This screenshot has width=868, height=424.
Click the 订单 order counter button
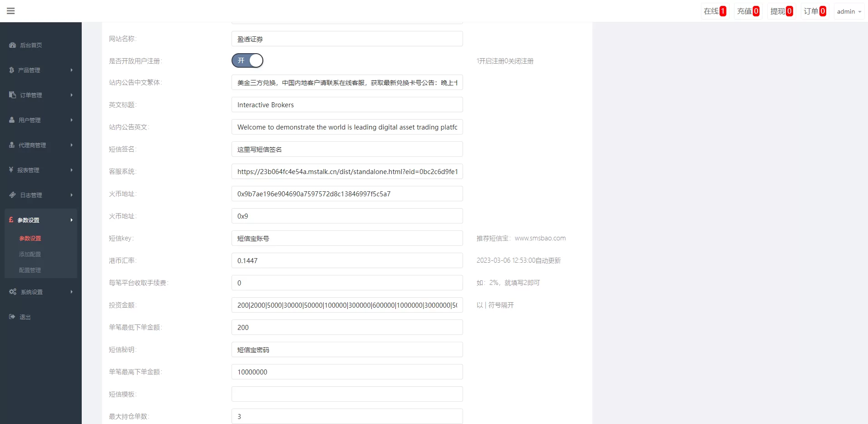(x=815, y=11)
